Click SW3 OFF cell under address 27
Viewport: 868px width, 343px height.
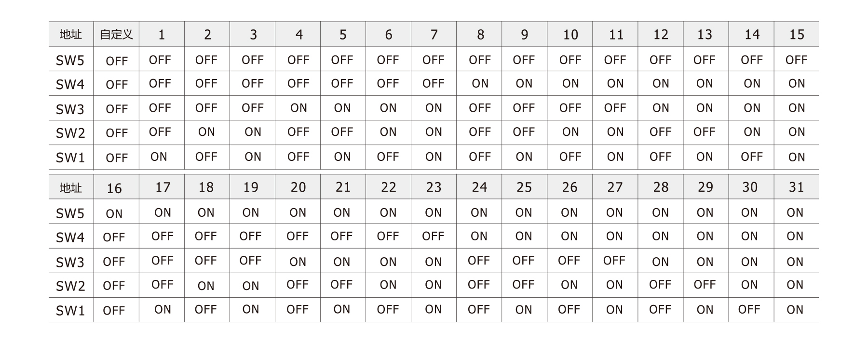614,261
